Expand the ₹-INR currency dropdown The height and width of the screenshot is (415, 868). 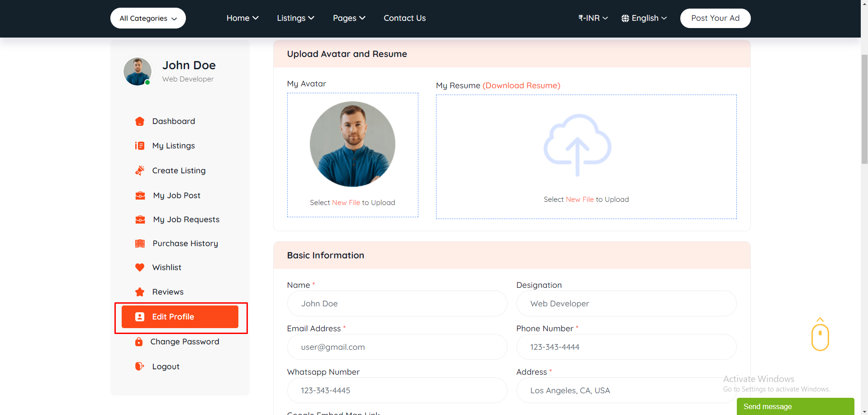[x=593, y=18]
